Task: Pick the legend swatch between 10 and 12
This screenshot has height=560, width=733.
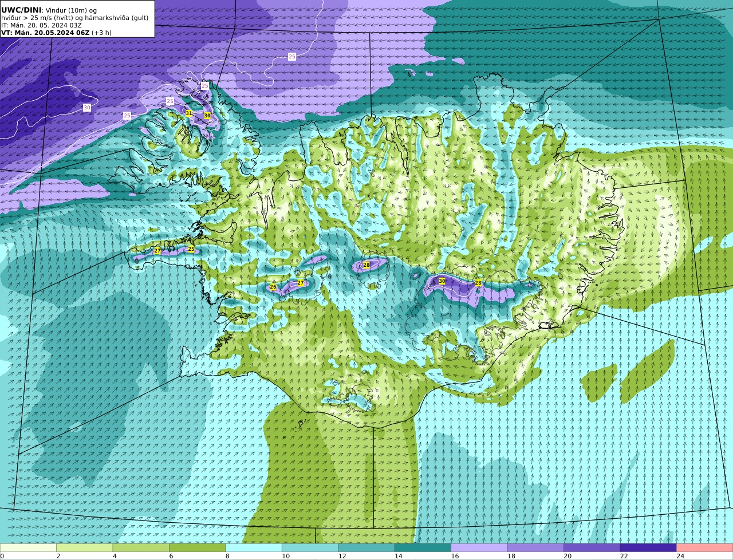Action: click(310, 547)
